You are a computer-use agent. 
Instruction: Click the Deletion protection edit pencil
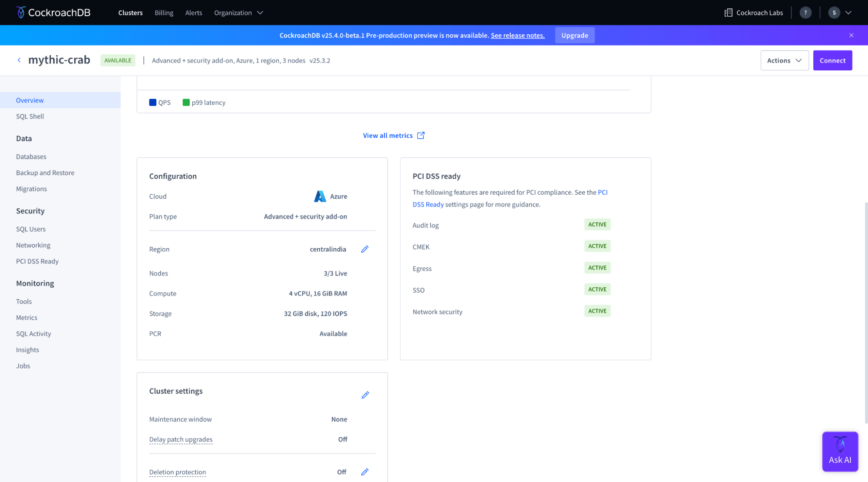tap(365, 472)
